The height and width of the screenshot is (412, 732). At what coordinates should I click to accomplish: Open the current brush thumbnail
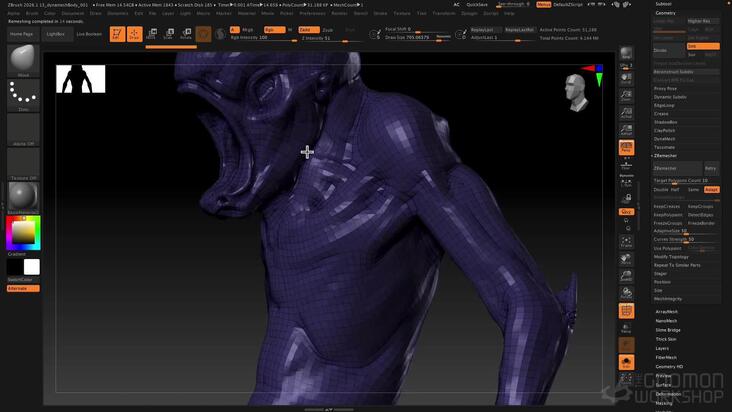[x=23, y=59]
